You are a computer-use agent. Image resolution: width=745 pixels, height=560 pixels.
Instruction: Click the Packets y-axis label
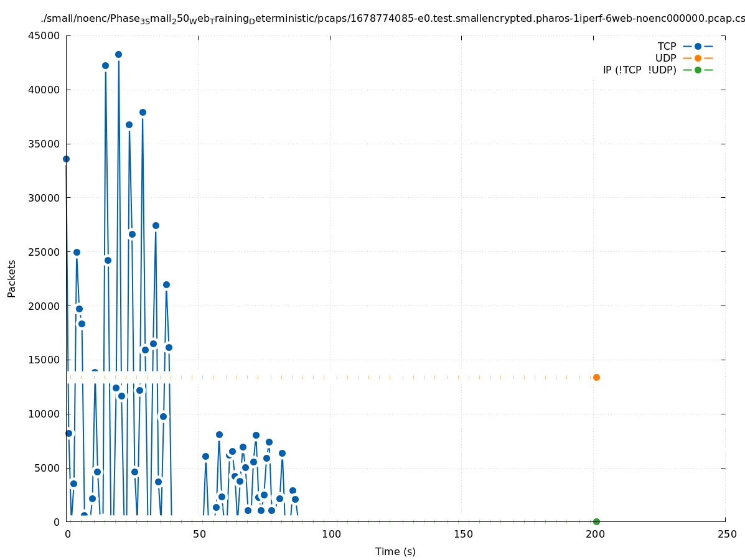click(x=12, y=278)
